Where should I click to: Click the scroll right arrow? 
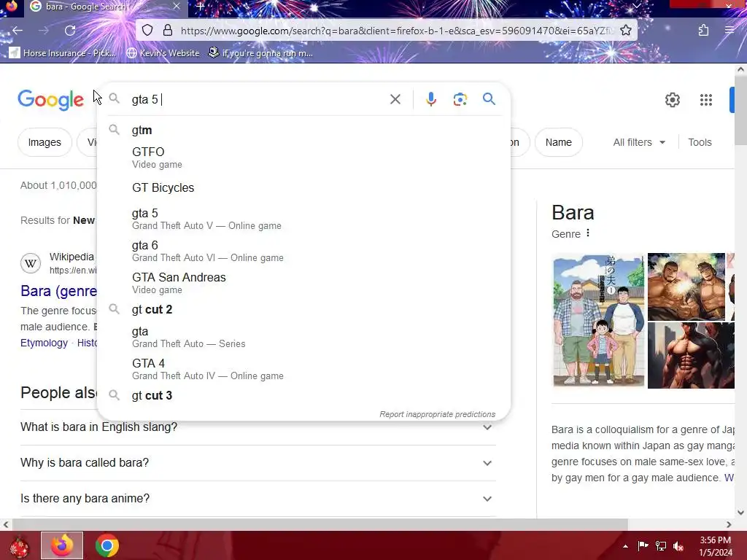pyautogui.click(x=729, y=524)
